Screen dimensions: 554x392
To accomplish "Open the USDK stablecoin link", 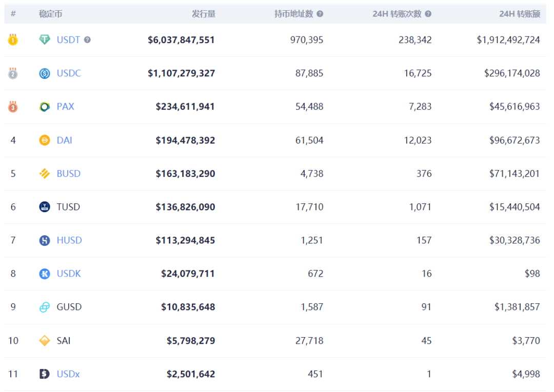I will (69, 274).
